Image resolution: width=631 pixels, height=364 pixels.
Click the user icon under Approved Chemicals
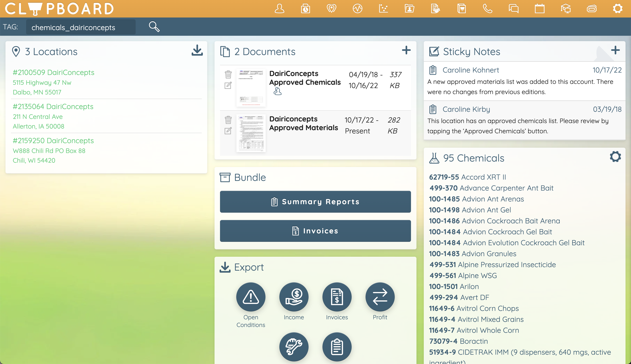(x=277, y=91)
